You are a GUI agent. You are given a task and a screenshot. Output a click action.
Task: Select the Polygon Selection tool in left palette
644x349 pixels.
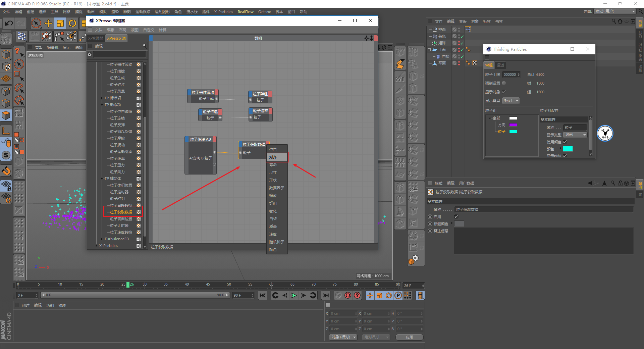tap(19, 100)
